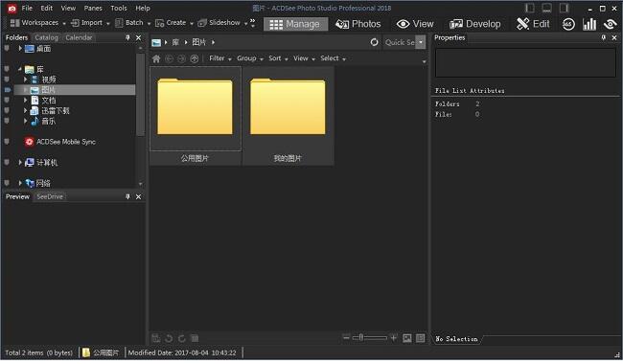Open the View dropdown in file list
623x364 pixels.
[x=304, y=58]
